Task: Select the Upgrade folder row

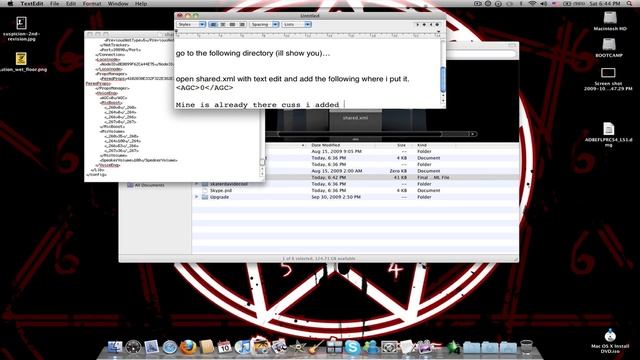Action: (x=355, y=197)
